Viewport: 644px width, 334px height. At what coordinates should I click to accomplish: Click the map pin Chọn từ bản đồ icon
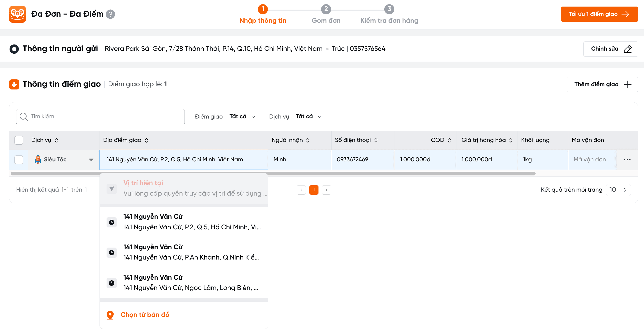pyautogui.click(x=110, y=315)
